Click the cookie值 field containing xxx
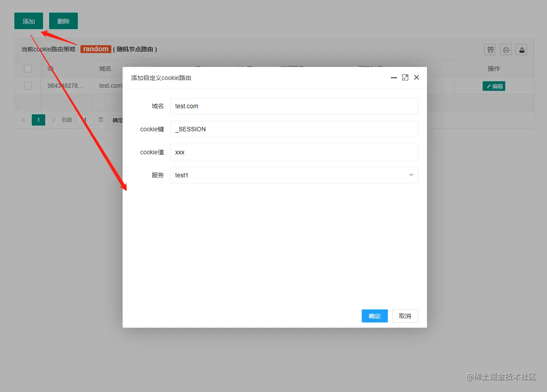 [294, 152]
